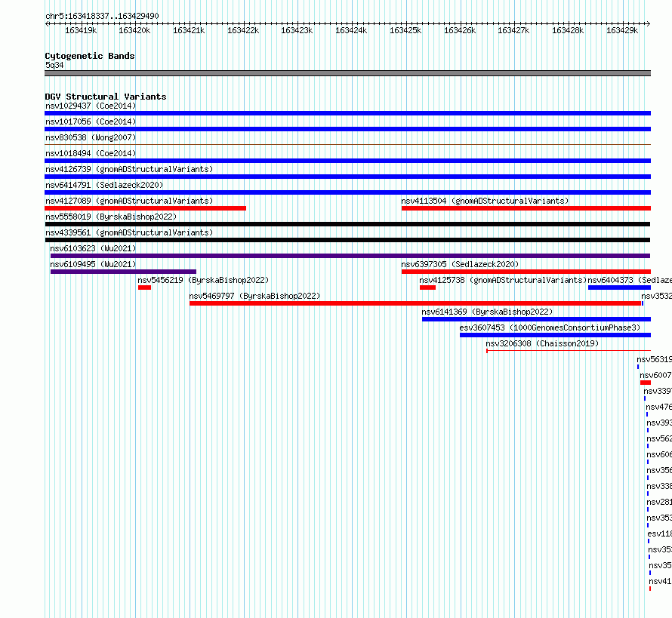Screen dimensions: 672x618
Task: Open nsv4127089 (gnomADStructuralVariants) label
Action: (129, 201)
